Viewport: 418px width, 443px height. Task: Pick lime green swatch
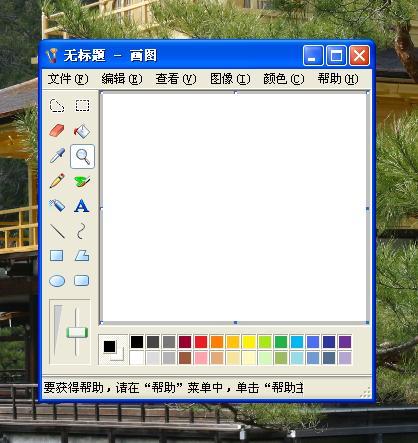pyautogui.click(x=265, y=342)
